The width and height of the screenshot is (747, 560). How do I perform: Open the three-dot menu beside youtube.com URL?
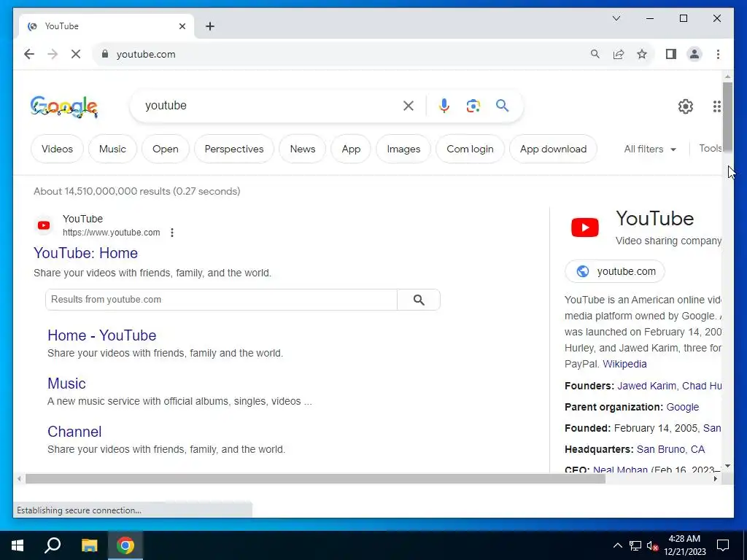click(x=172, y=233)
